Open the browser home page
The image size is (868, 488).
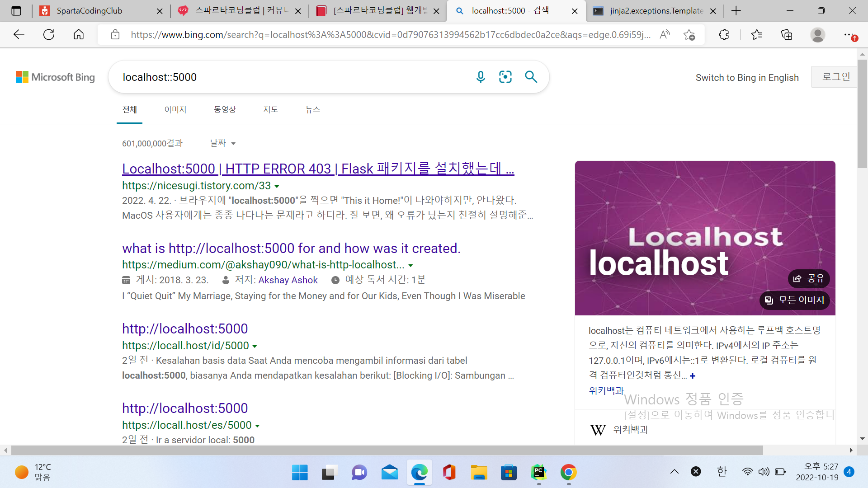pyautogui.click(x=79, y=34)
